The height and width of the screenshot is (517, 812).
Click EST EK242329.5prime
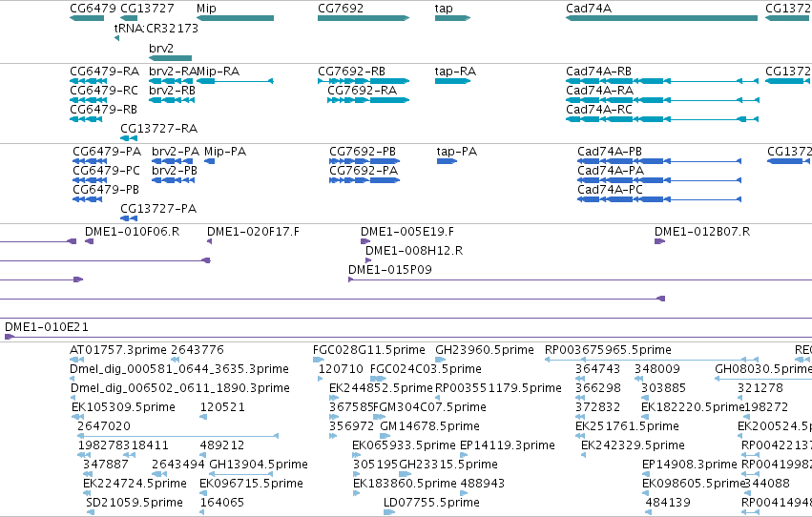click(x=584, y=455)
